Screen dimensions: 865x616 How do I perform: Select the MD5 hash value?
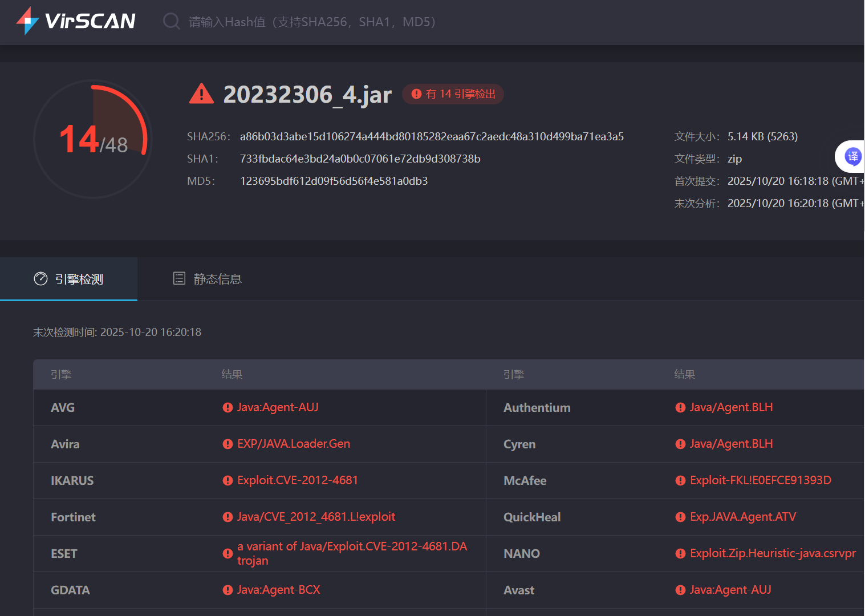334,181
